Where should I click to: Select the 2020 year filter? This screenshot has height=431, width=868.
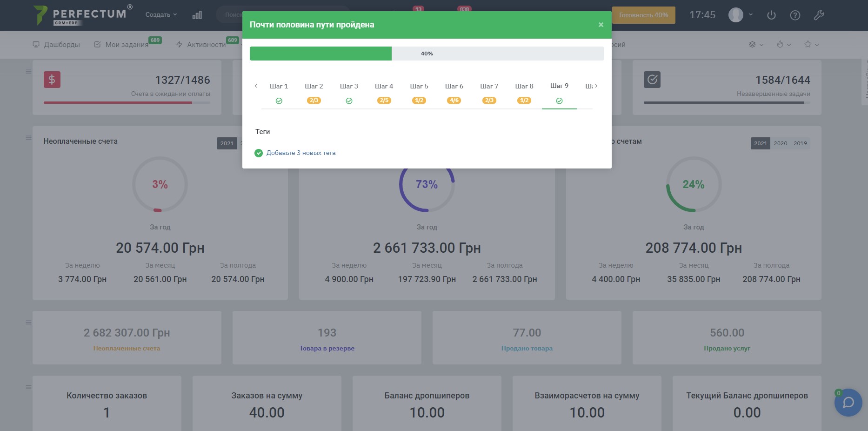[781, 143]
